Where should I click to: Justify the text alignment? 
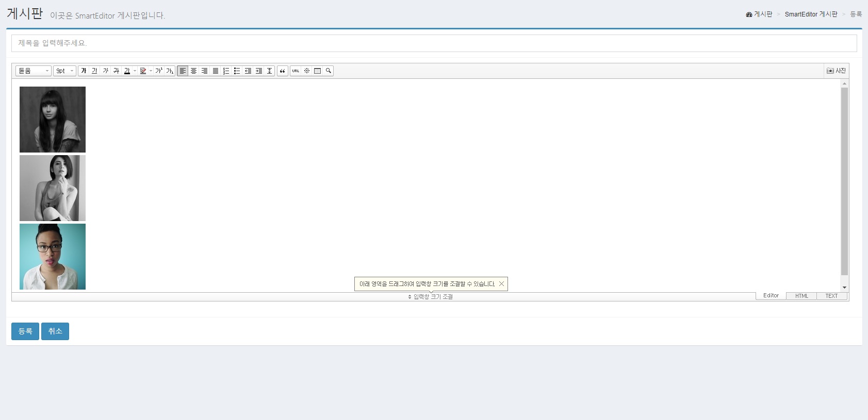[215, 71]
